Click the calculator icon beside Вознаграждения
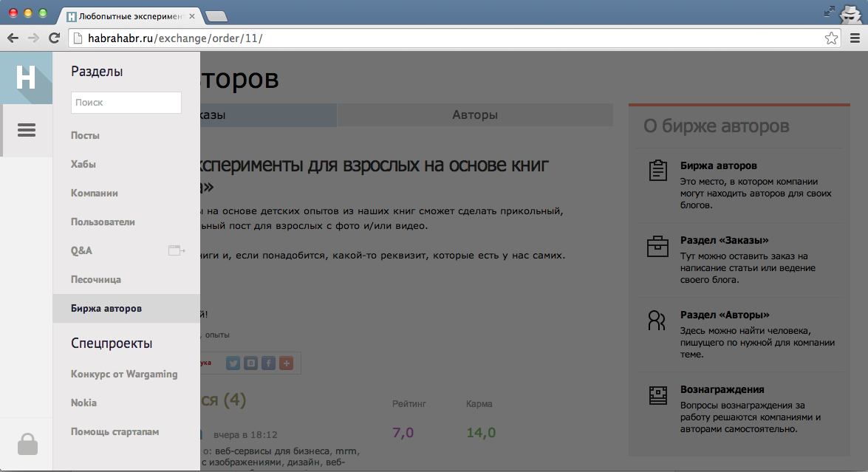The width and height of the screenshot is (868, 472). tap(657, 394)
